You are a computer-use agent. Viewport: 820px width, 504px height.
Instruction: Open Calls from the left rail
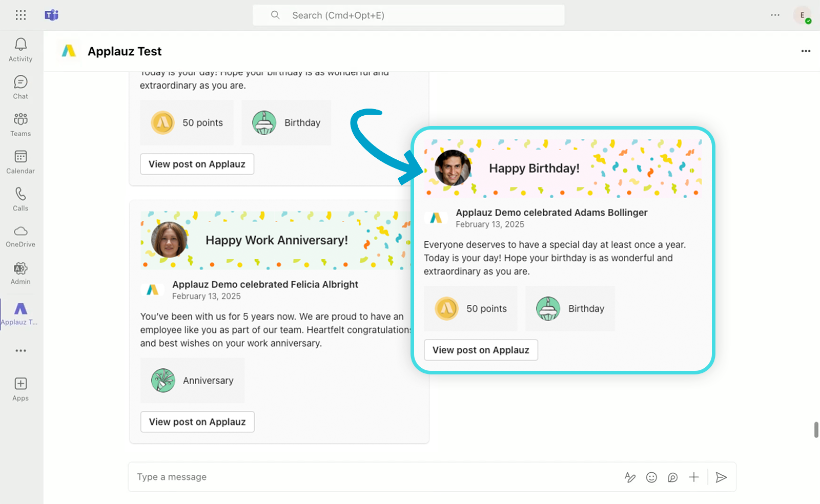[20, 195]
